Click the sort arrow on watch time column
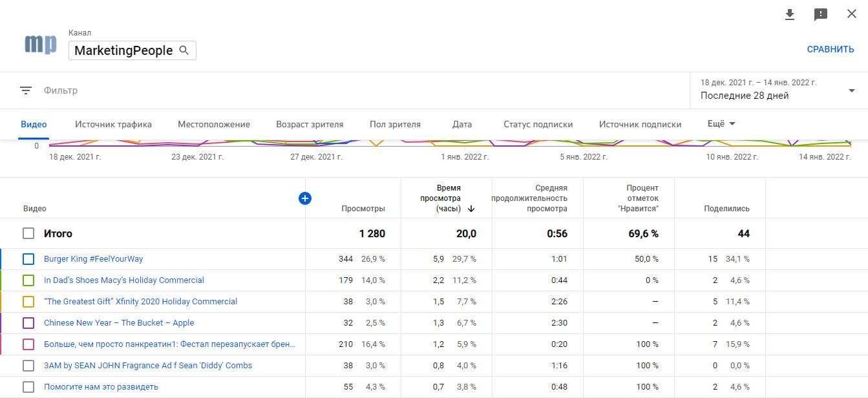 point(471,209)
